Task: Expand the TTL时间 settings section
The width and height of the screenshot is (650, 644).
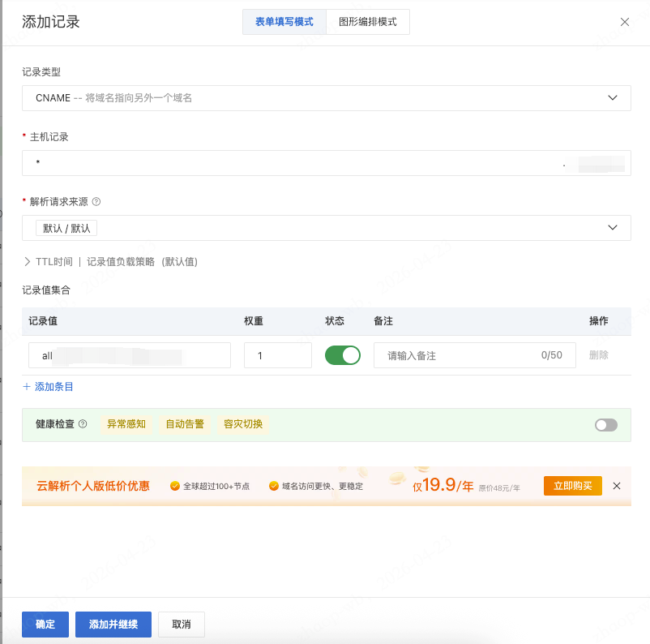Action: click(28, 262)
